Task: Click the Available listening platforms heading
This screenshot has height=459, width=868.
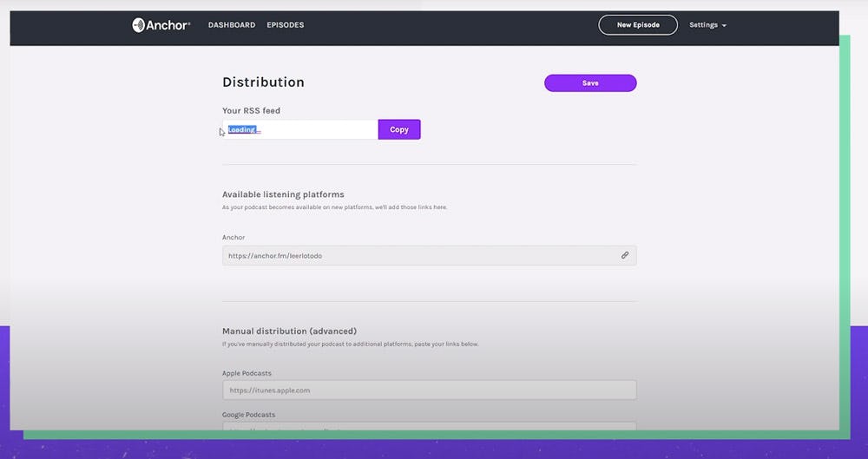Action: 283,194
